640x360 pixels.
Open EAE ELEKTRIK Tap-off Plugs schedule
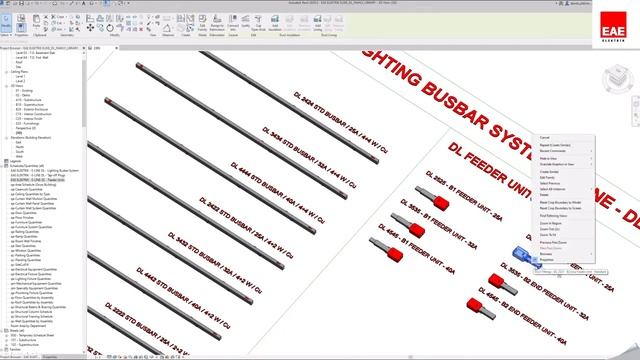[38, 175]
